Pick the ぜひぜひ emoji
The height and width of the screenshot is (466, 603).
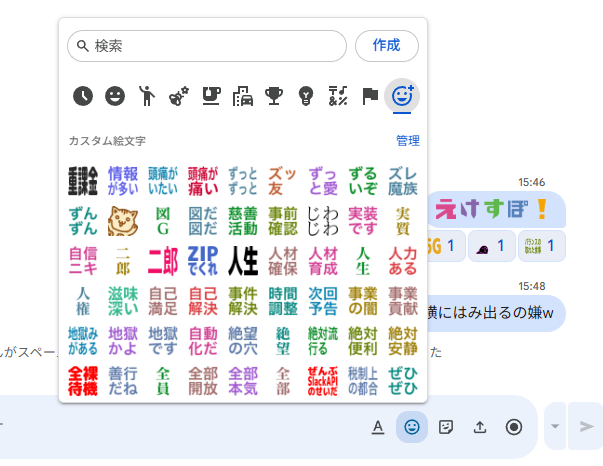point(403,381)
